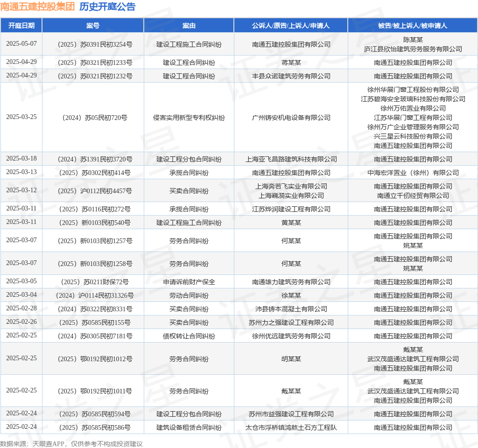Select case number (2025)苏0391民初3254号
The width and height of the screenshot is (478, 448).
click(x=95, y=44)
